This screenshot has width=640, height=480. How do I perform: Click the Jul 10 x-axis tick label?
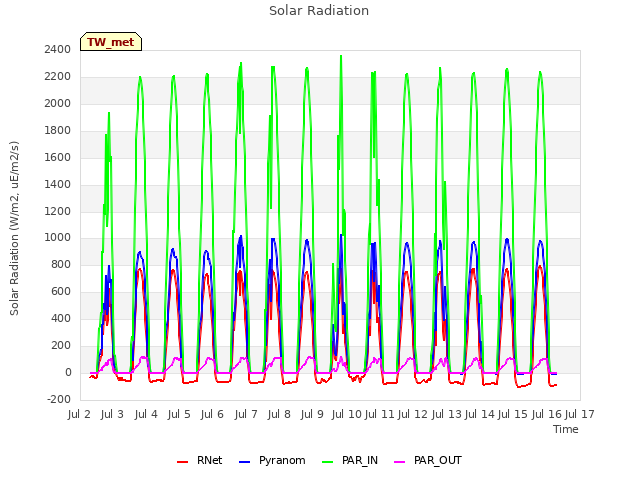coord(347,414)
